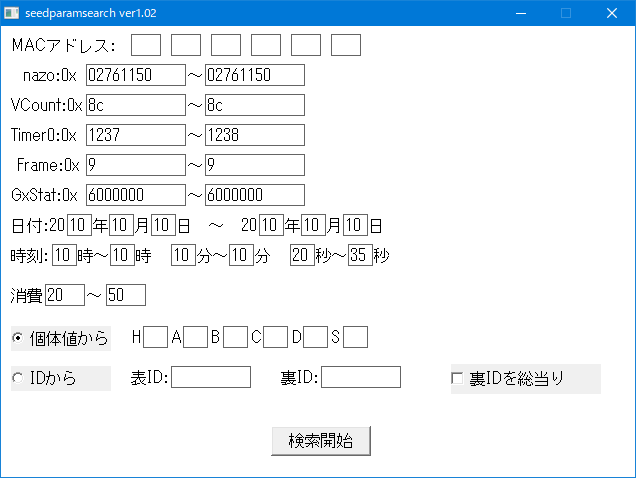Image resolution: width=636 pixels, height=478 pixels.
Task: Click the ending minute field
Action: 241,255
